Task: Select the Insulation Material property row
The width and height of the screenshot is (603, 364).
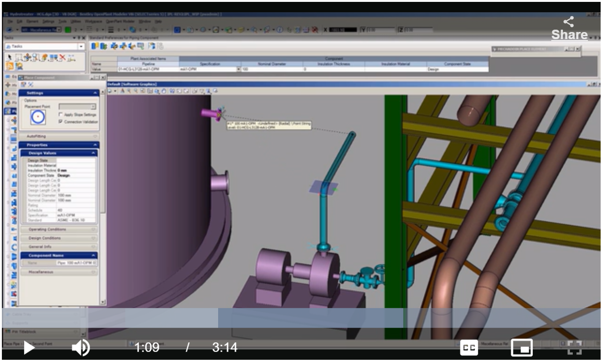Action: point(61,165)
